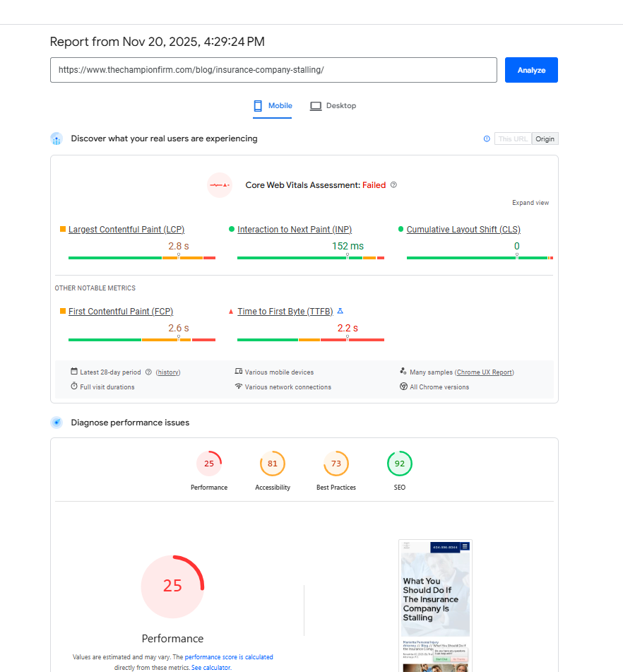The height and width of the screenshot is (672, 623).
Task: Select the Accessibility score gauge showing 81
Action: 273,464
